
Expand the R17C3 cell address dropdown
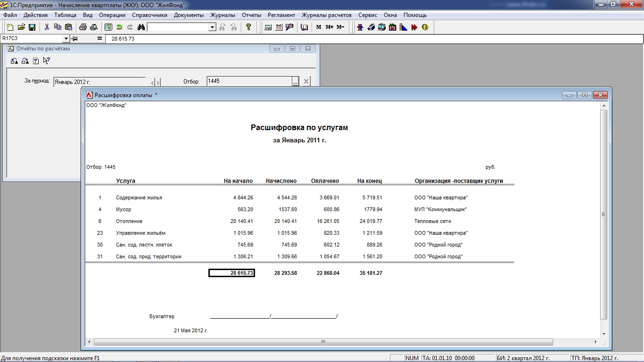(66, 39)
